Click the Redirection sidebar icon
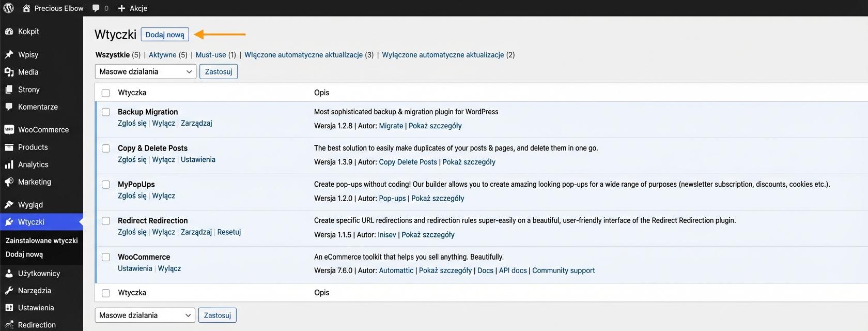868x331 pixels. click(9, 325)
